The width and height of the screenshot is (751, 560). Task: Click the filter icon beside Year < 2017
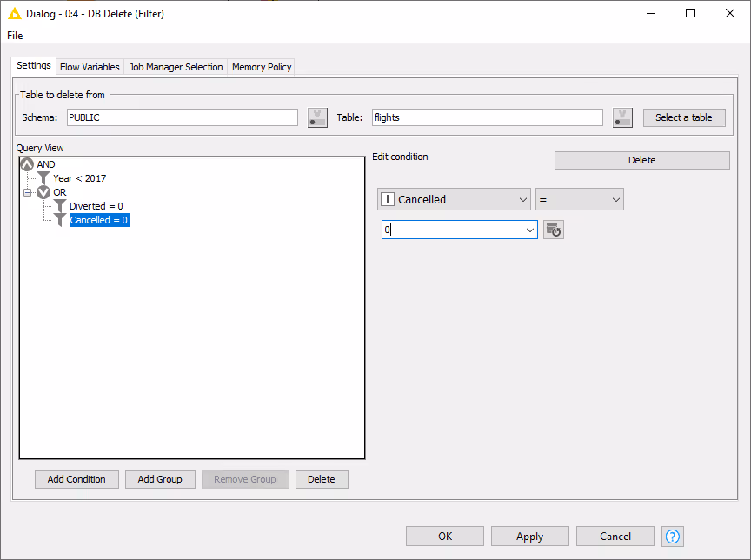[x=43, y=178]
